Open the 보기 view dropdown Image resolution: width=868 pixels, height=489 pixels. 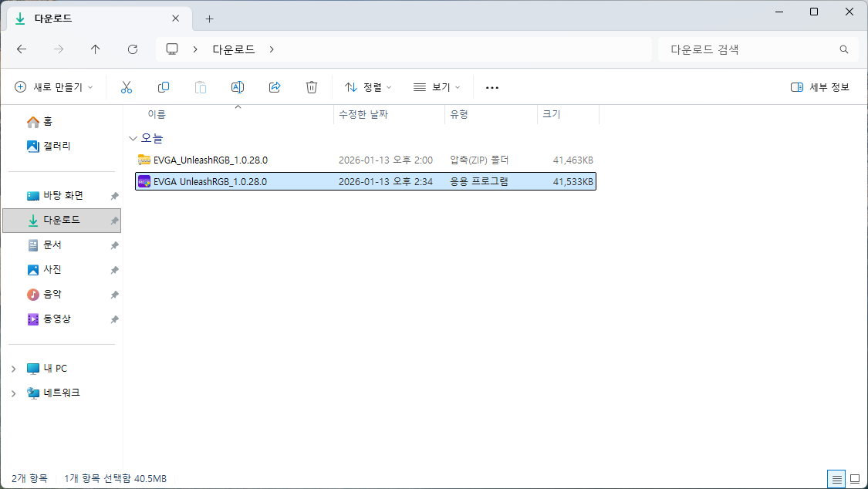click(437, 87)
